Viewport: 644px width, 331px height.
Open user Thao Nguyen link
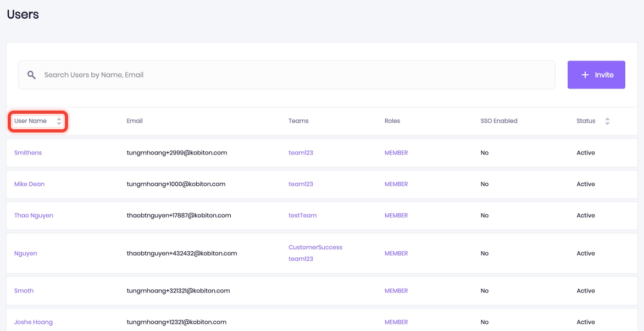click(x=34, y=215)
